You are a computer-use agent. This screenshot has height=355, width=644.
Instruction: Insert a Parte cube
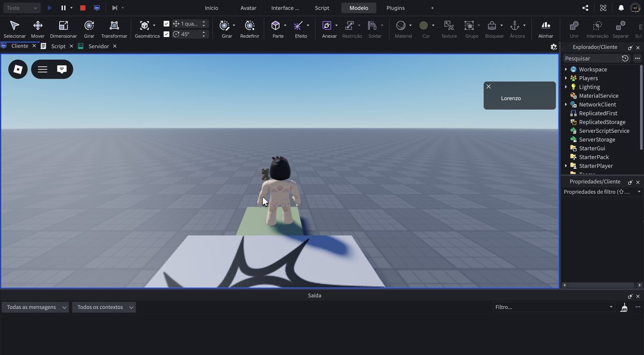point(275,25)
